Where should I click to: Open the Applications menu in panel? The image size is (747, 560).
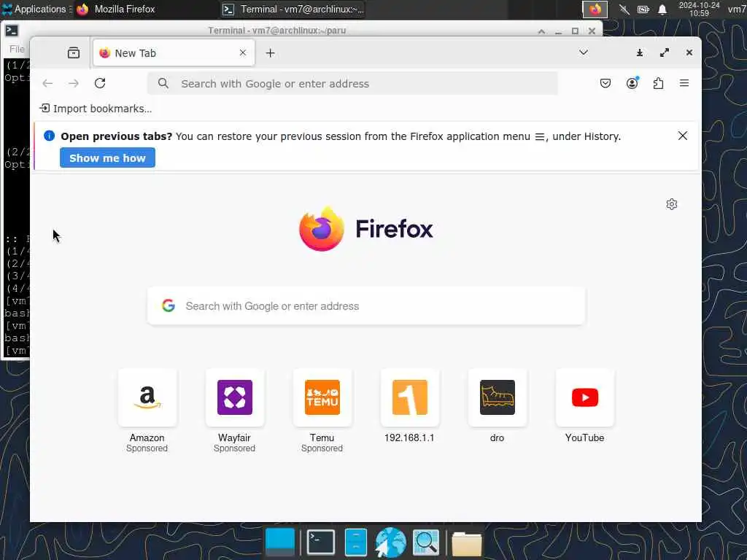[35, 9]
